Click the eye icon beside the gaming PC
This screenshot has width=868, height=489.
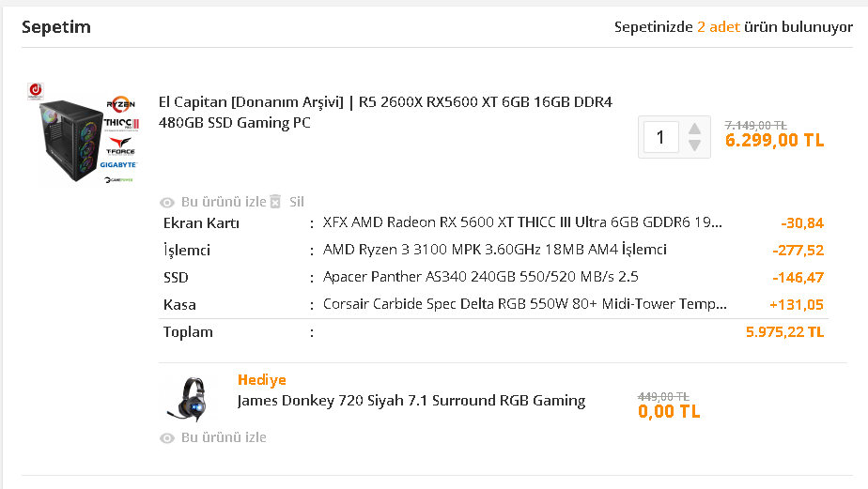click(167, 202)
